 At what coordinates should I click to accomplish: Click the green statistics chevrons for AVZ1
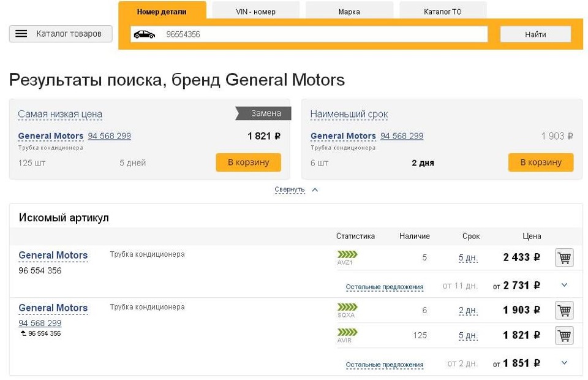(x=345, y=254)
